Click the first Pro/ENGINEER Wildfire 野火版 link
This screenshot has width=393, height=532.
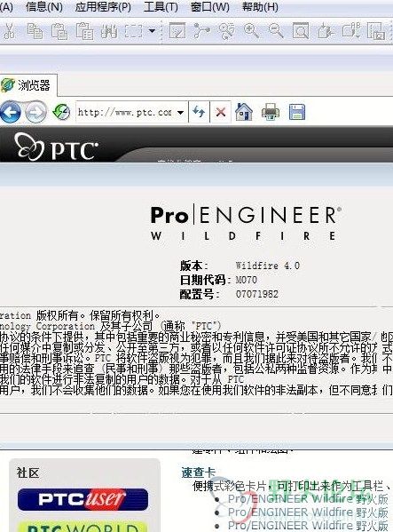tap(308, 499)
